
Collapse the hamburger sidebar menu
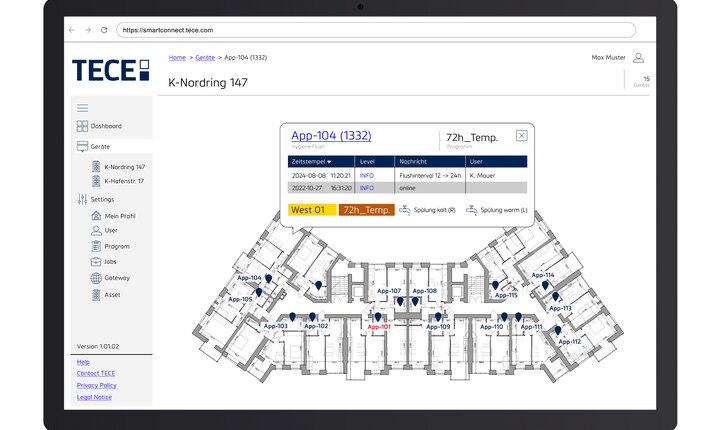tap(82, 108)
